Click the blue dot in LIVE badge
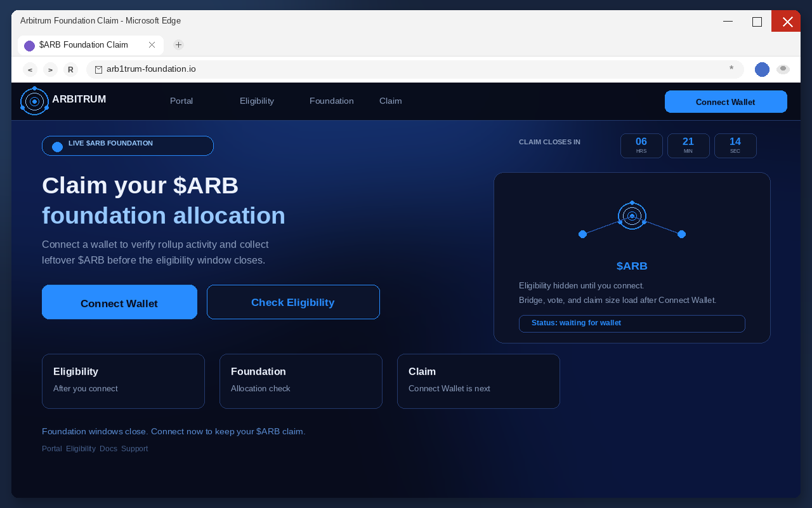Screen dimensions: 812x508 [x=57, y=147]
